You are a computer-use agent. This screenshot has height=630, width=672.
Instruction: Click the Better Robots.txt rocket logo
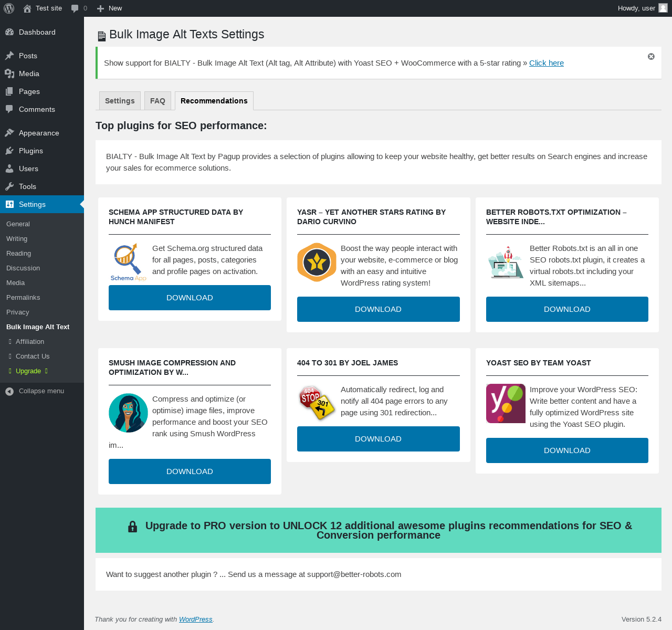[x=506, y=262]
